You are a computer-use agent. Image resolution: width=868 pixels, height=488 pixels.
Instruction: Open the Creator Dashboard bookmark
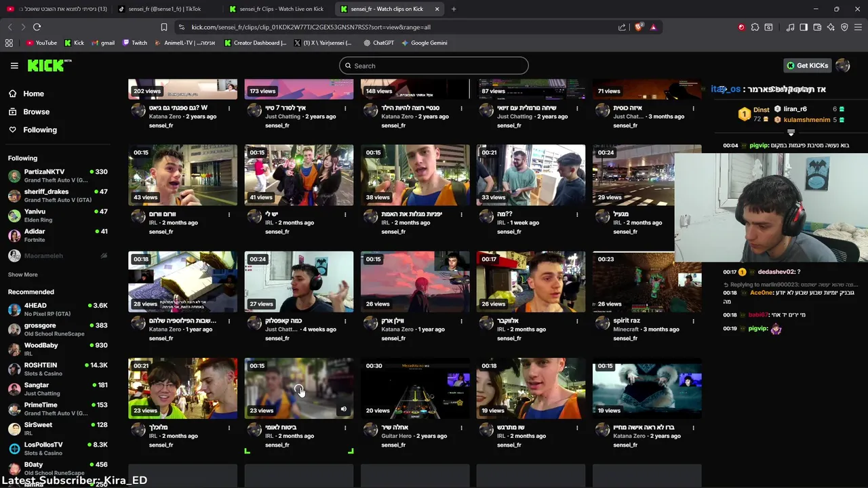(x=255, y=43)
